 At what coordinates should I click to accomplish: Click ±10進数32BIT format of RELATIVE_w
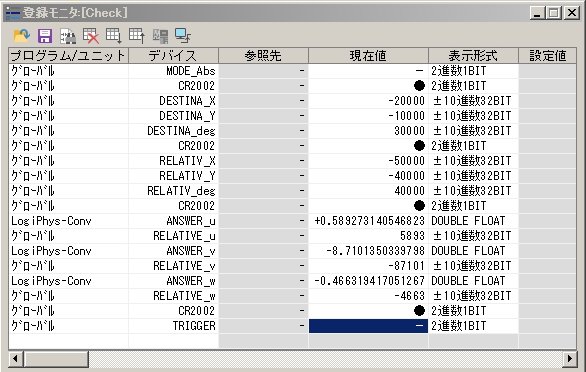473,296
